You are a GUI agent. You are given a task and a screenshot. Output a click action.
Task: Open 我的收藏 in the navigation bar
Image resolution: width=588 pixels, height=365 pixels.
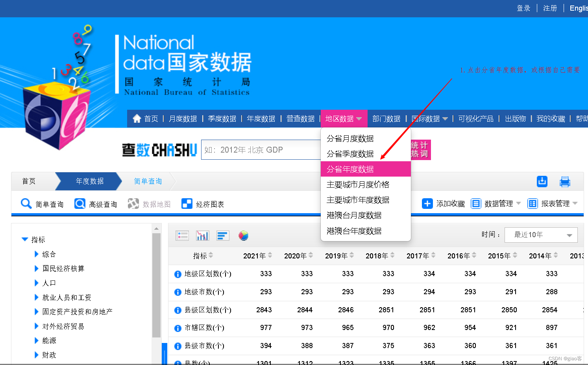point(551,119)
